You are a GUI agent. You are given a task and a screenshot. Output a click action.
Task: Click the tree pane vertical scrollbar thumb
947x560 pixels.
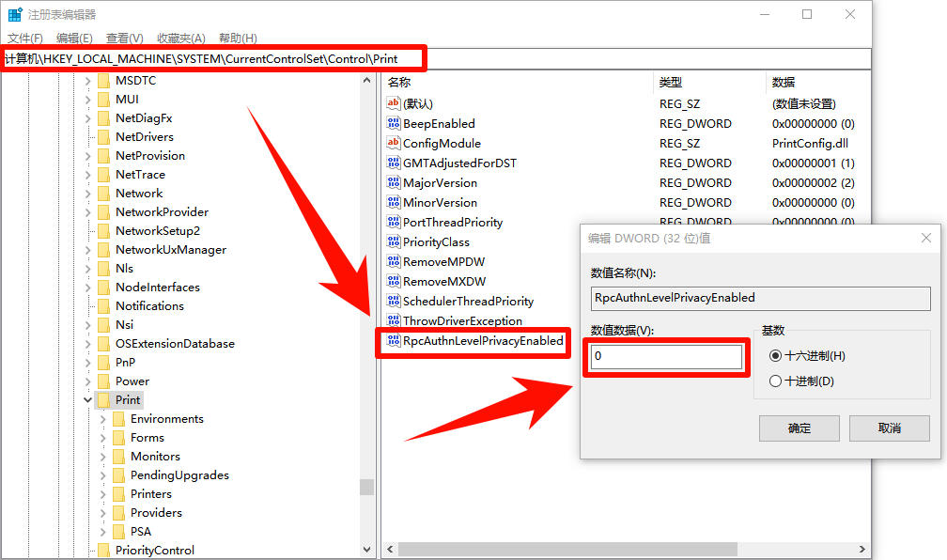pyautogui.click(x=366, y=487)
